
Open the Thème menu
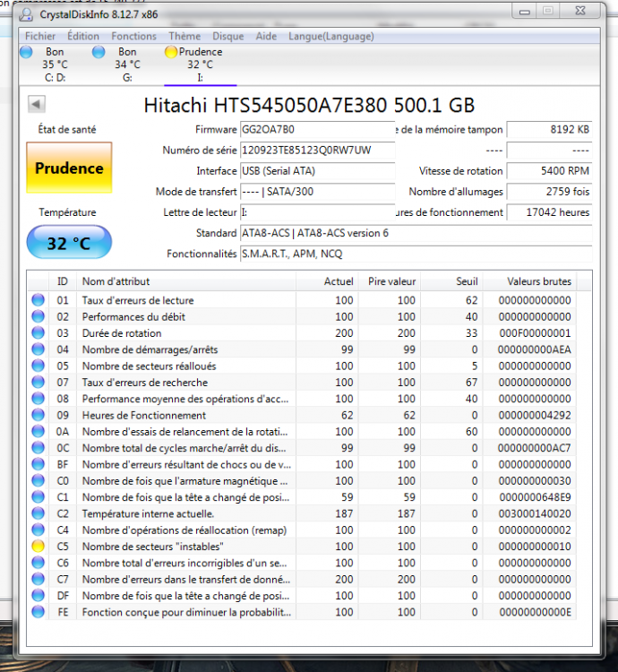pyautogui.click(x=185, y=36)
